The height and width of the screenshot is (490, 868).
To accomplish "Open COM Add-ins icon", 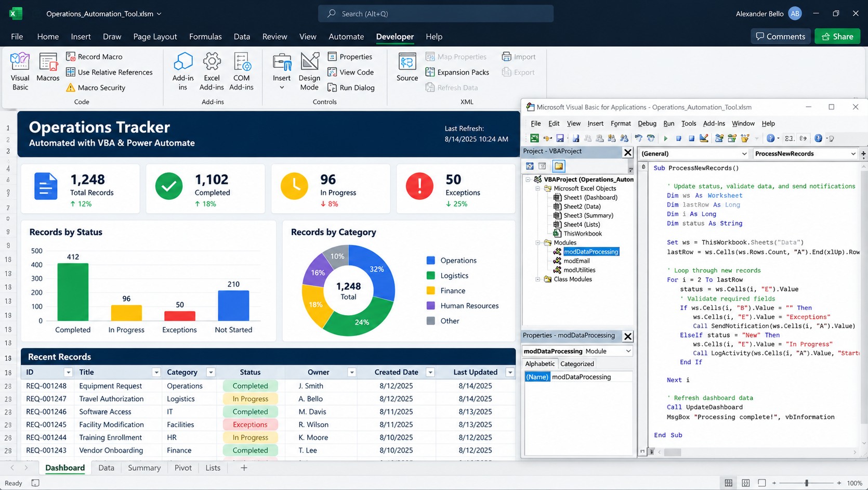I will pyautogui.click(x=242, y=61).
